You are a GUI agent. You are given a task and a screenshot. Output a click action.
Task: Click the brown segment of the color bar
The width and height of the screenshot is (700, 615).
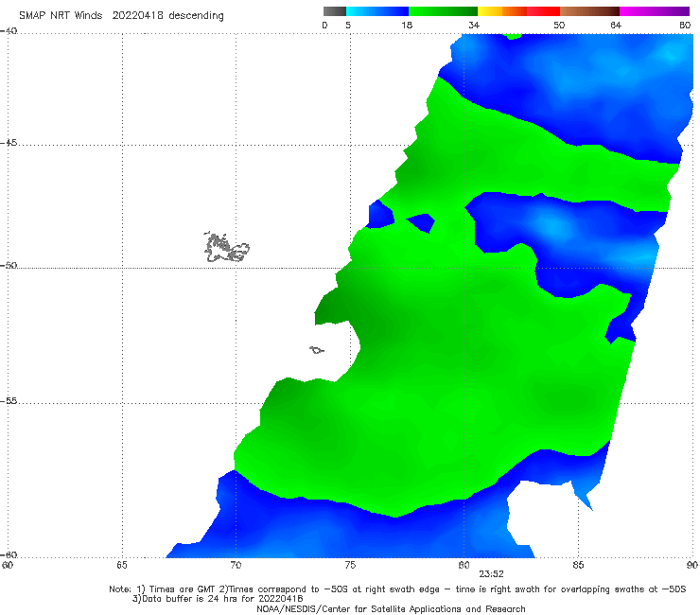[x=589, y=11]
